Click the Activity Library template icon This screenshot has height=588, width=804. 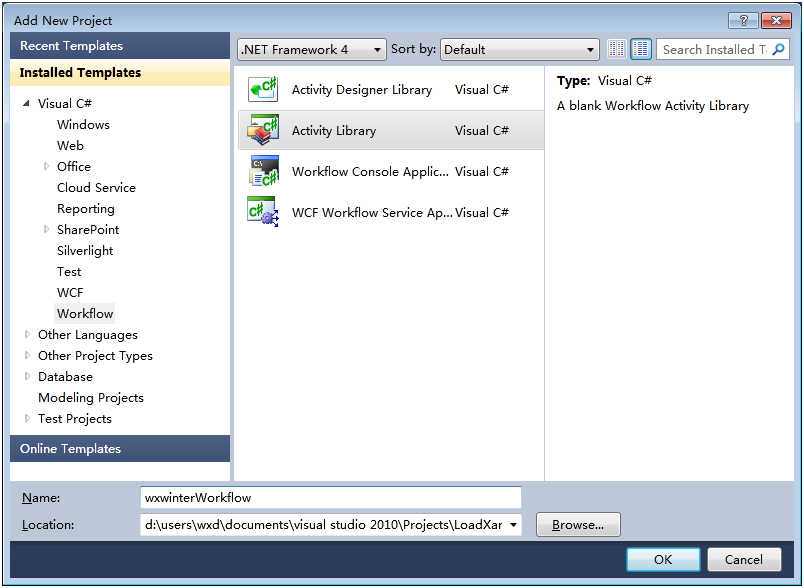point(263,130)
